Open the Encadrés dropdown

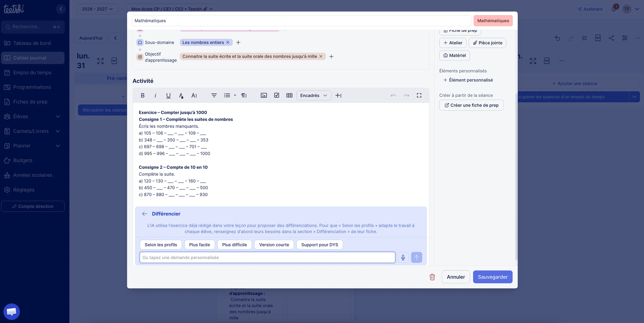314,95
